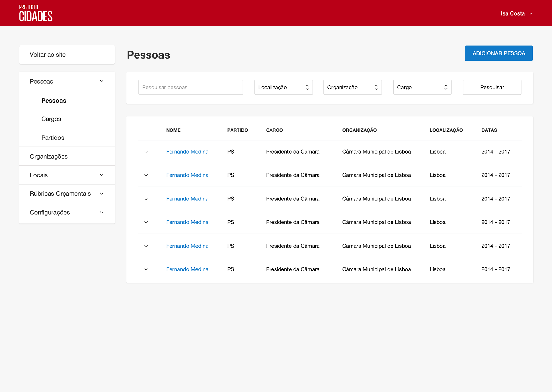
Task: Click the Adicionar Pessoa button
Action: (499, 53)
